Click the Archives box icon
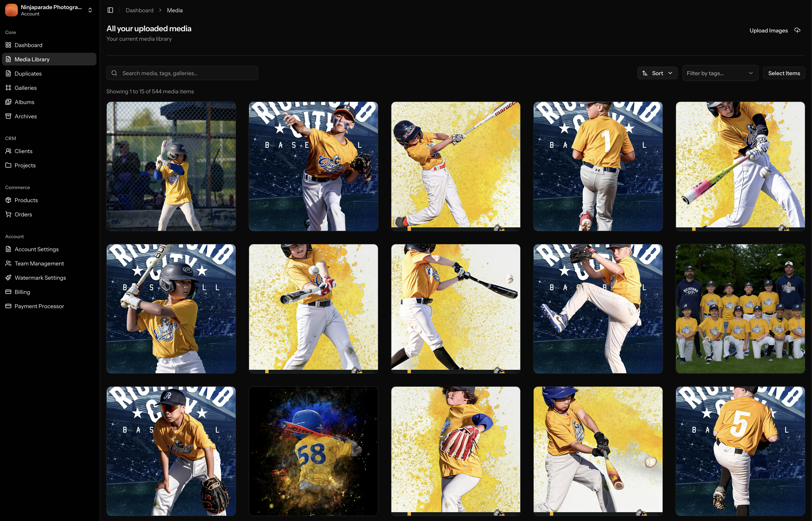The image size is (812, 521). pyautogui.click(x=8, y=116)
